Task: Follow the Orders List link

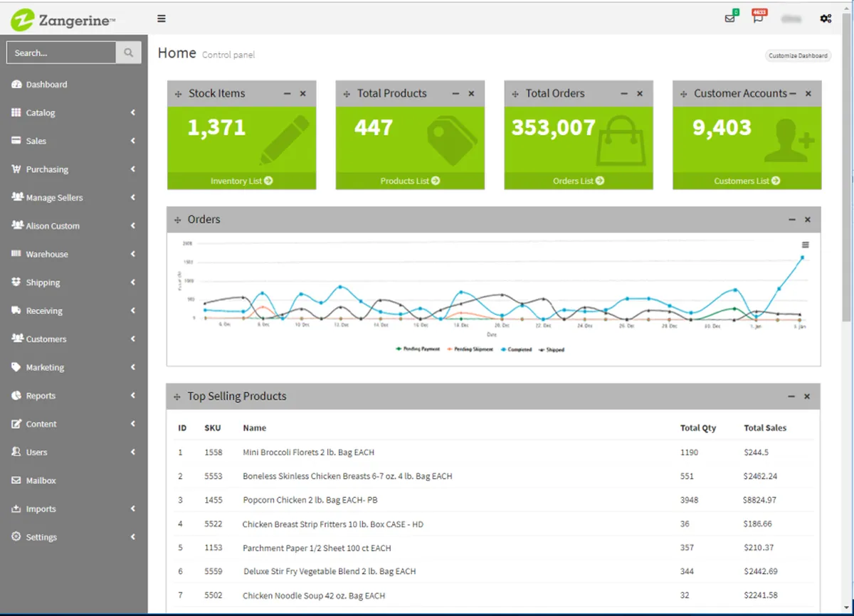Action: [579, 181]
